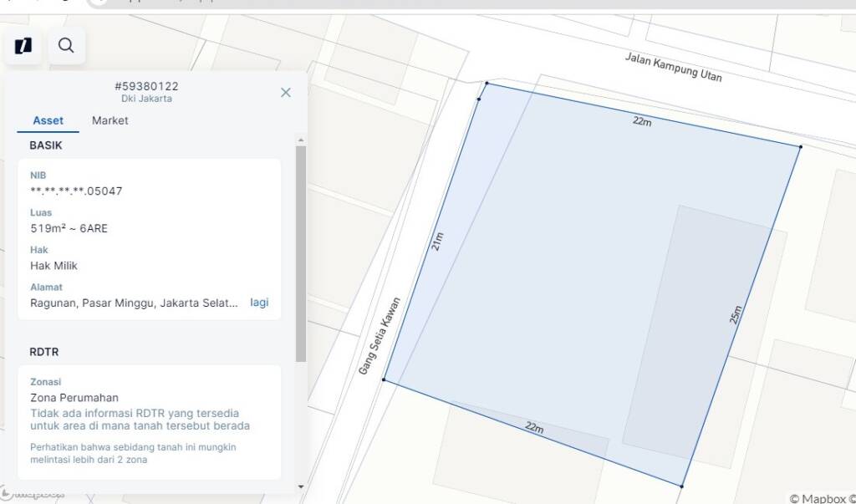Click the 'Tidak ada informasi RDTR' notice text
This screenshot has width=856, height=504.
[140, 420]
